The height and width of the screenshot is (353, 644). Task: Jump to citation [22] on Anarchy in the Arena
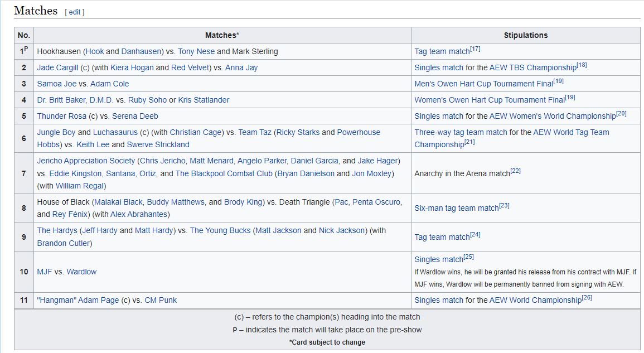point(515,171)
